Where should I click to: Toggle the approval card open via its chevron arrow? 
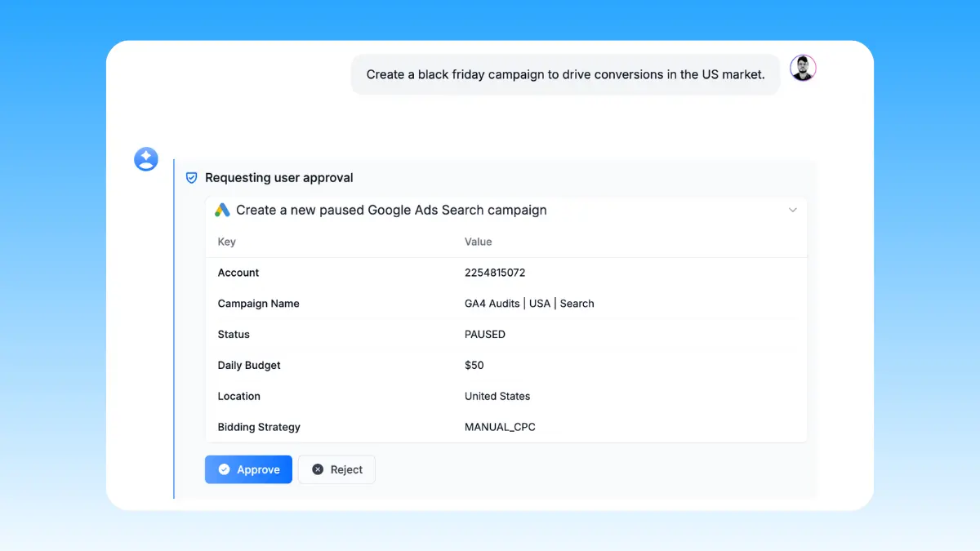coord(792,210)
